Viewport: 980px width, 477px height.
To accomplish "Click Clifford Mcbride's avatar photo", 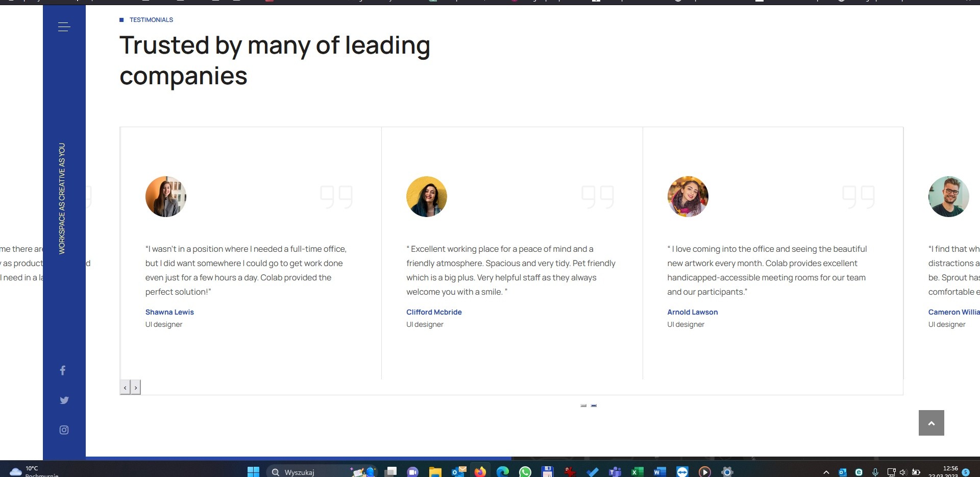I will (427, 197).
